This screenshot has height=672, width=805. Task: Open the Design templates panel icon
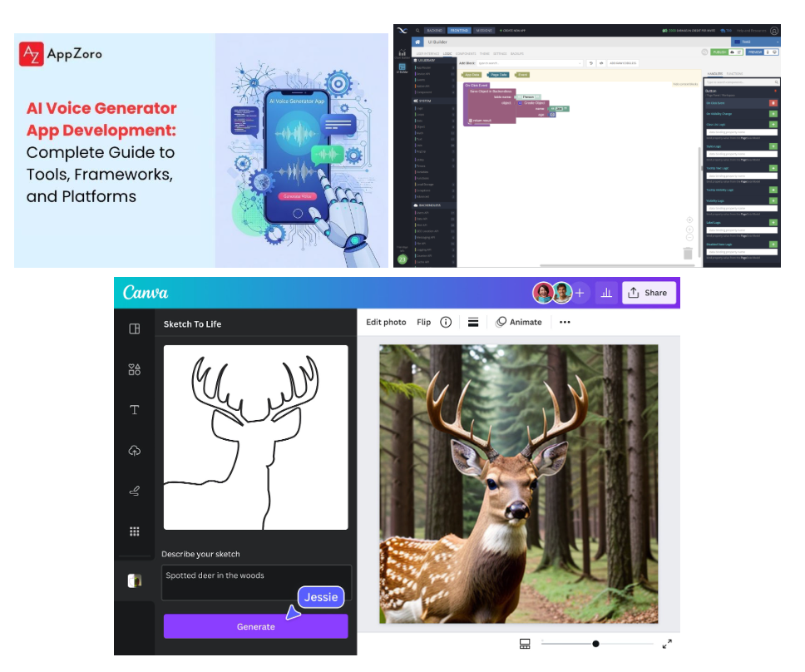pyautogui.click(x=134, y=329)
